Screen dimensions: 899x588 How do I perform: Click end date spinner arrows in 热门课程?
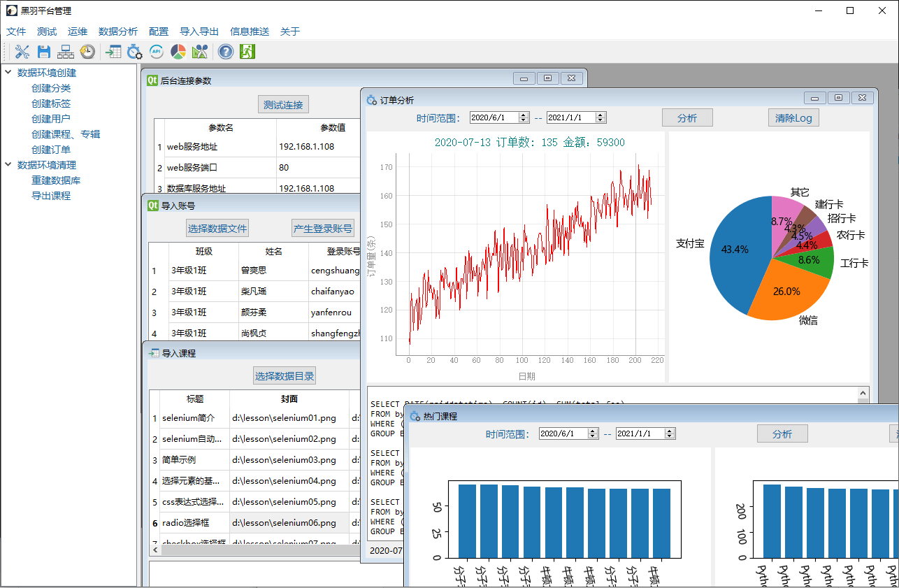click(x=670, y=433)
